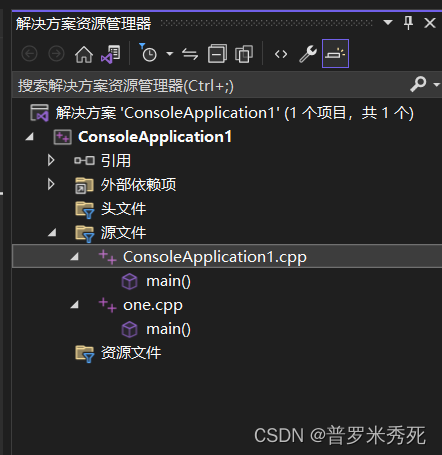Viewport: 442px width, 455px height.
Task: Select the one.cpp file
Action: 153,305
